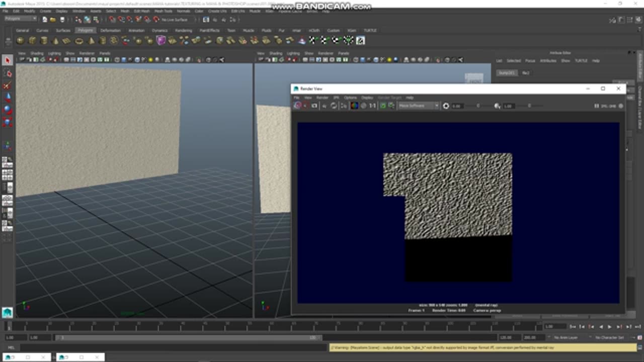Create a polygon sphere from the shelf
This screenshot has height=362, width=644.
(x=21, y=41)
